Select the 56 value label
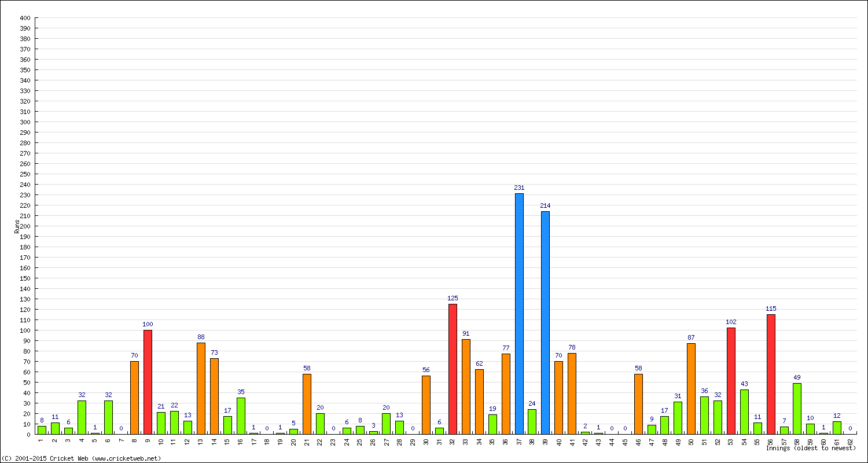868x463 pixels. (x=426, y=370)
